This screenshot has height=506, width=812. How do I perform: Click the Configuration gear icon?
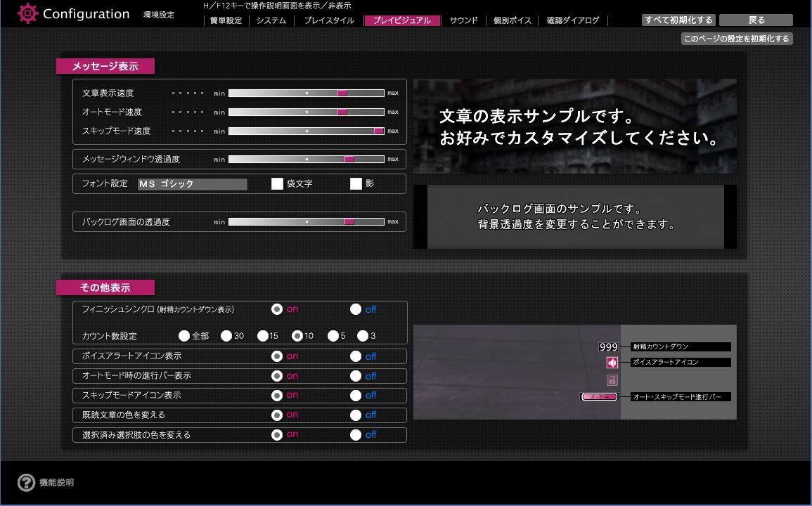27,13
